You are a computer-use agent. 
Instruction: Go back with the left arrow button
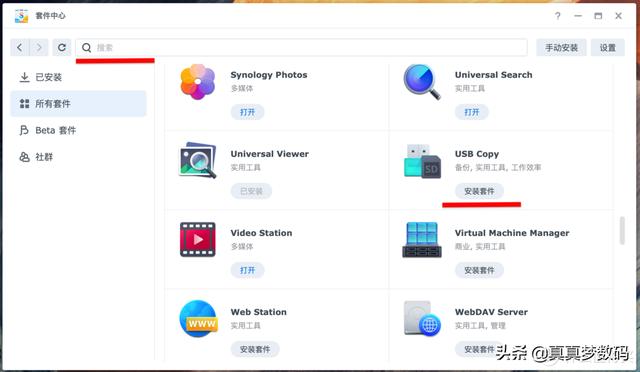point(20,48)
